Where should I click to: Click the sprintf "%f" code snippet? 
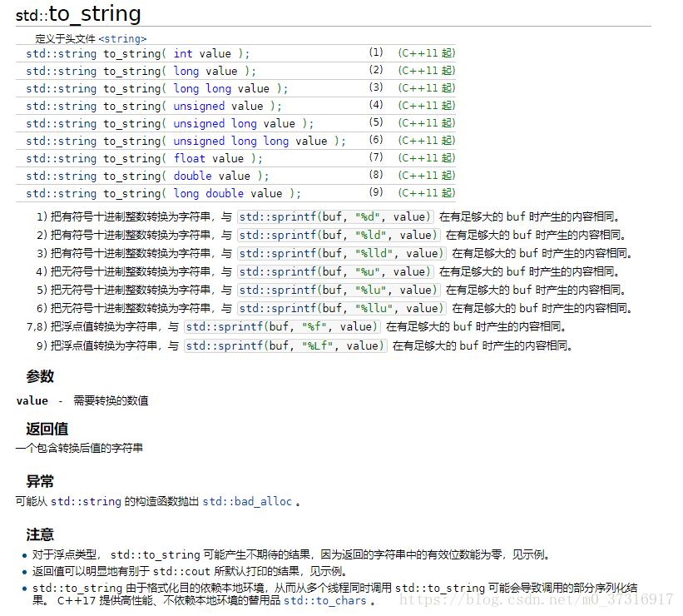coord(282,326)
